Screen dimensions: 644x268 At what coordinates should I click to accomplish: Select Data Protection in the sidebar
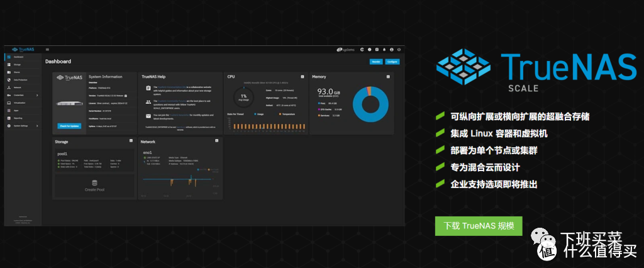[x=23, y=80]
